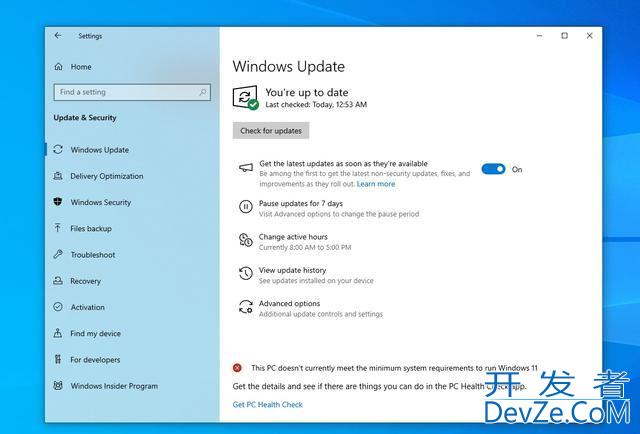
Task: Click the Windows Security shield icon
Action: (58, 202)
